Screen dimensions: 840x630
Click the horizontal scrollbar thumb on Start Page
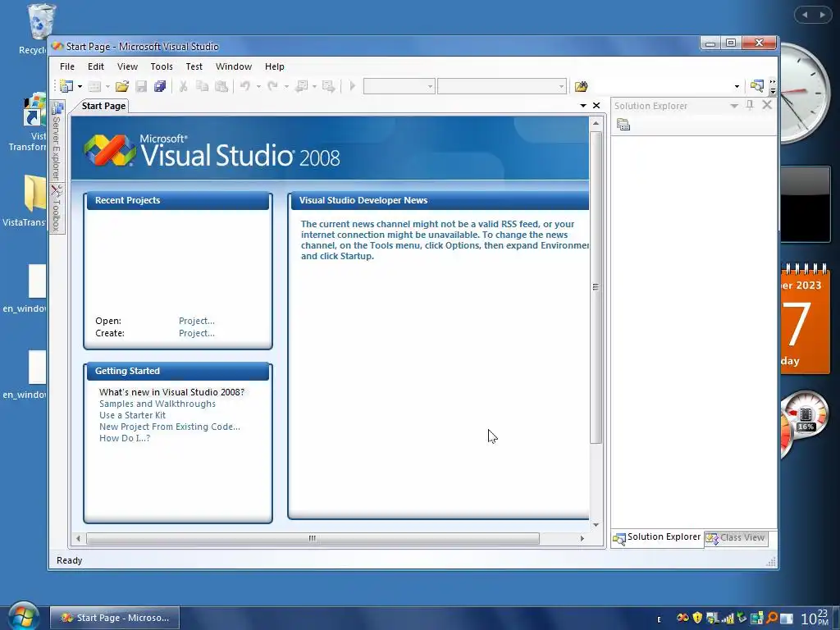tap(313, 538)
